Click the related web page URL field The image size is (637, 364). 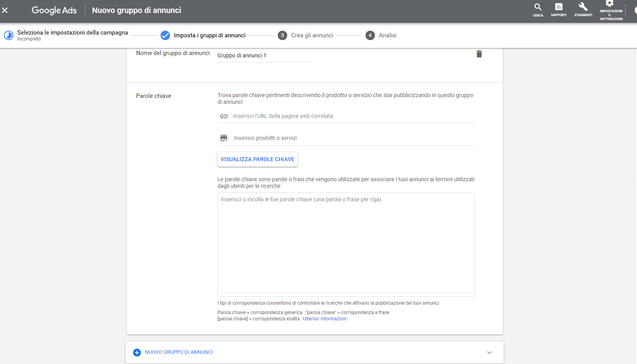pyautogui.click(x=353, y=116)
